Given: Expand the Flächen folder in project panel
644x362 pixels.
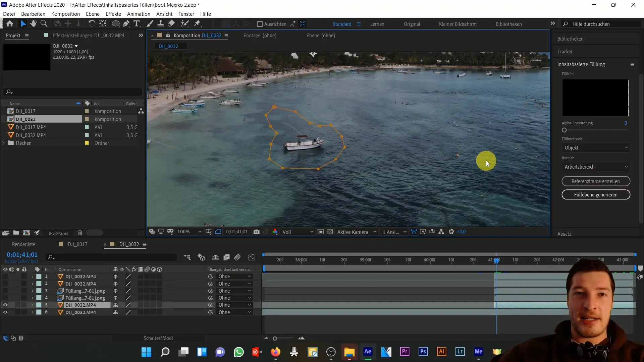Looking at the screenshot, I should 4,143.
